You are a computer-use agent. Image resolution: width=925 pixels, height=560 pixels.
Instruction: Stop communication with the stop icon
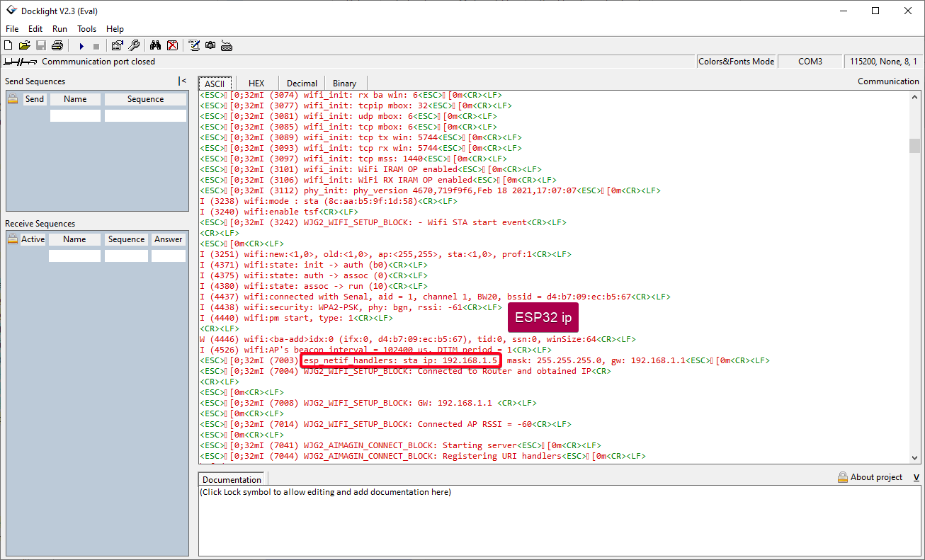(96, 46)
